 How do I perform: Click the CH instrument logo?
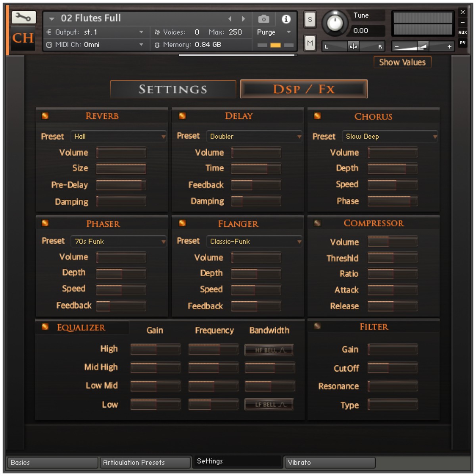23,39
